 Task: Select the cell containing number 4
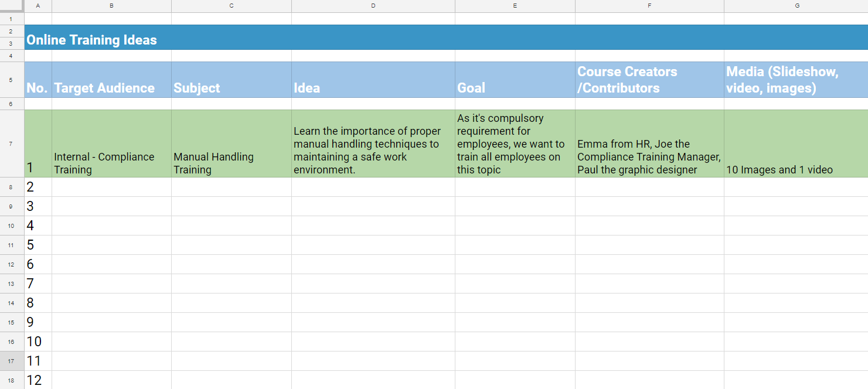(x=38, y=226)
